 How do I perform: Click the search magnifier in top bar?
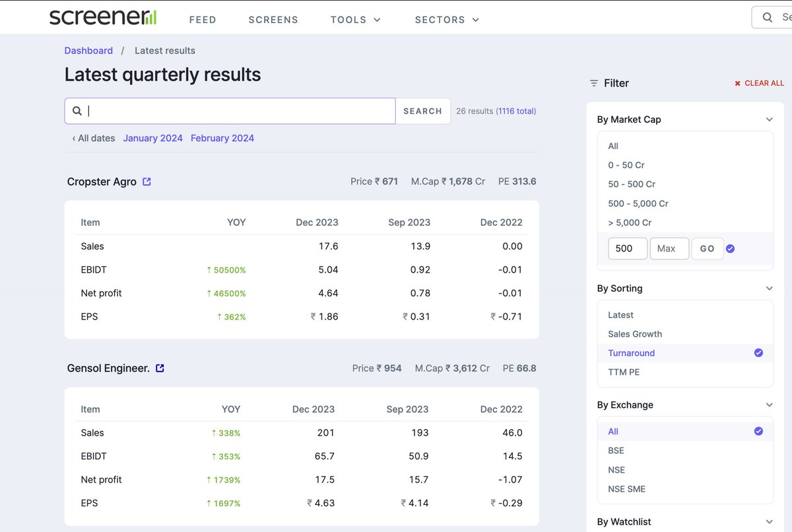(x=768, y=18)
